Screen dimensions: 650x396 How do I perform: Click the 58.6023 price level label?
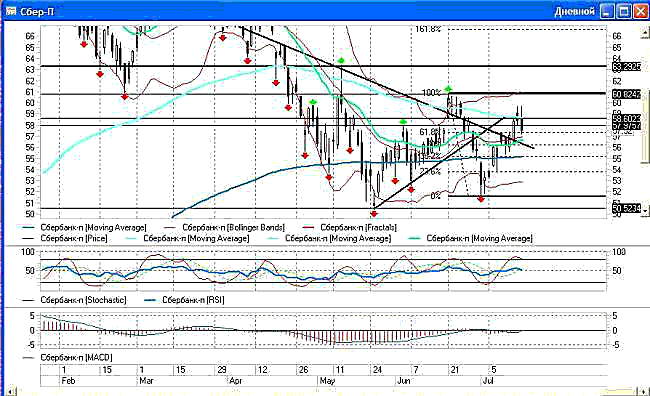pyautogui.click(x=626, y=119)
